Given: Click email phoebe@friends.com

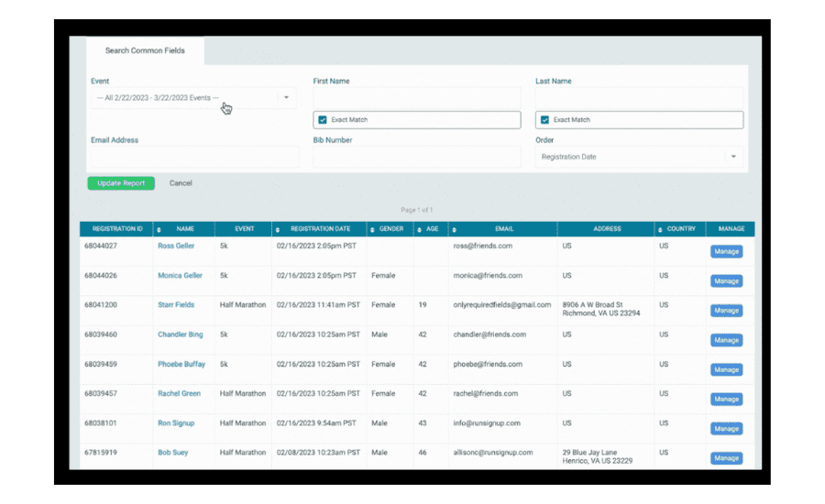Looking at the screenshot, I should tap(488, 364).
